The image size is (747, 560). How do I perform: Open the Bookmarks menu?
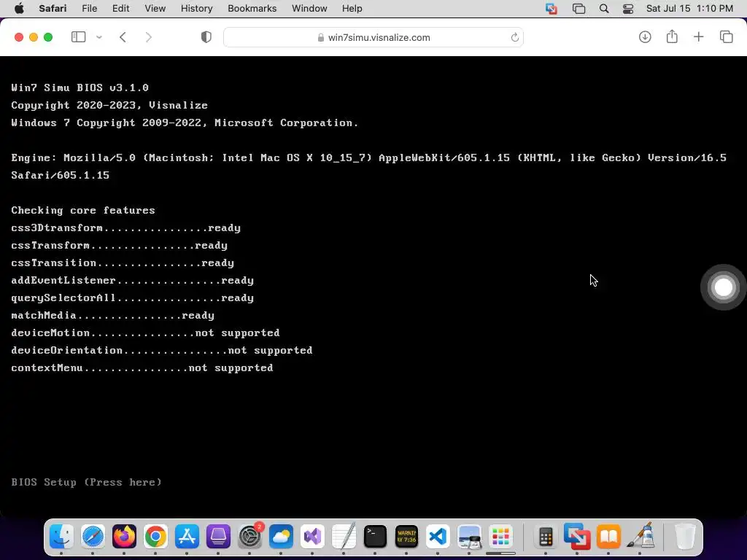click(x=252, y=9)
